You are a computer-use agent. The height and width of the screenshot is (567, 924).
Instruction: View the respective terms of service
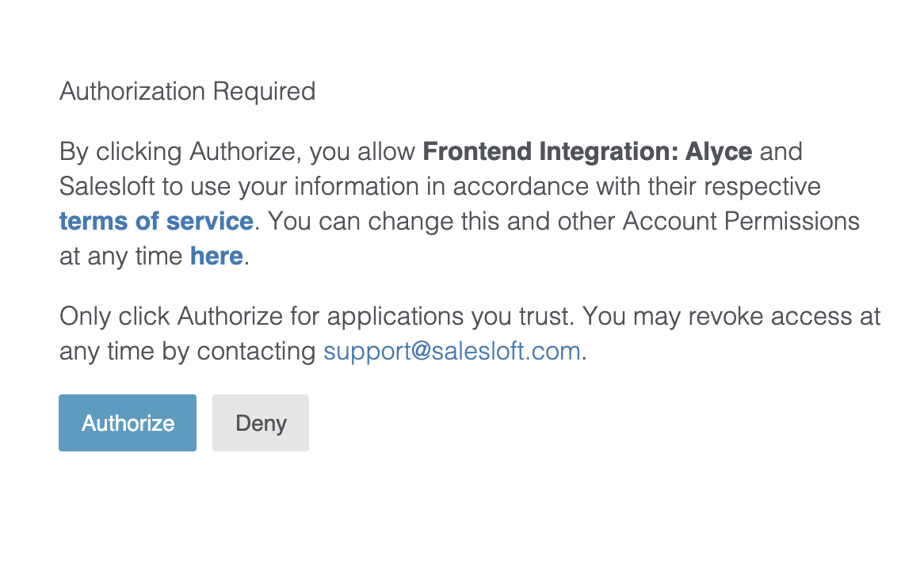click(156, 222)
